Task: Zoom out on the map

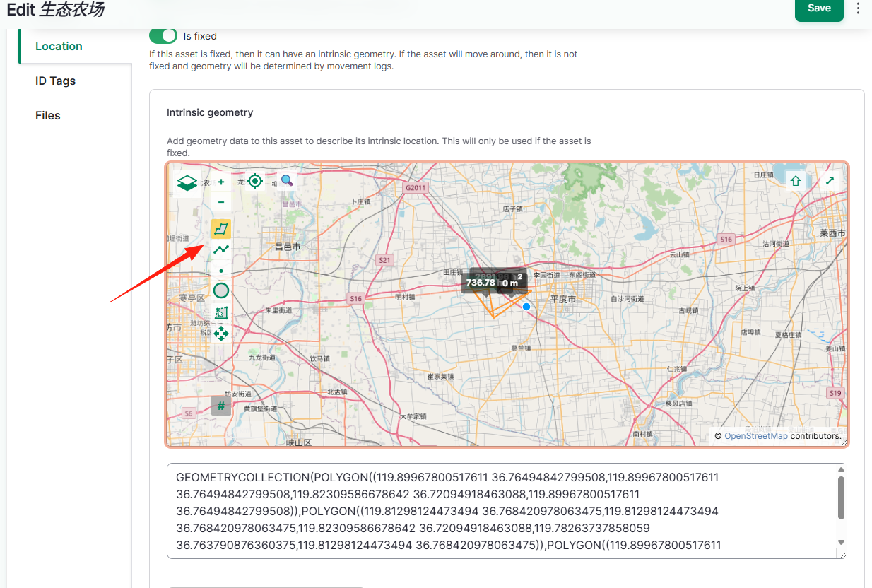Action: point(221,202)
